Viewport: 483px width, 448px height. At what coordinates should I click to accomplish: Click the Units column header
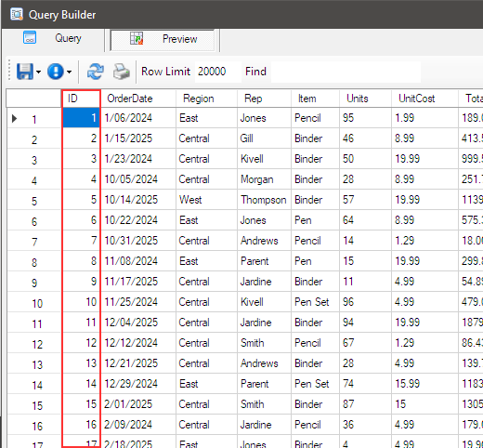pos(365,99)
